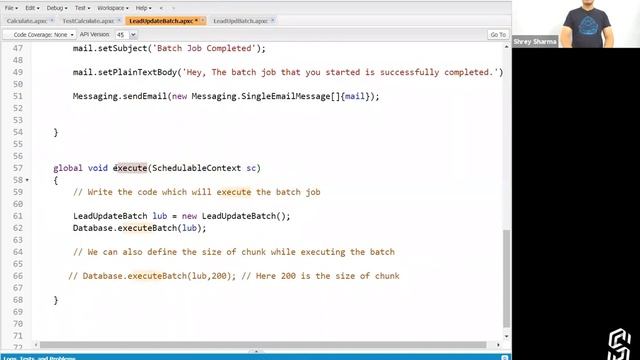Click the presenter webcam video thumbnail
Image resolution: width=640 pixels, height=360 pixels.
coord(576,24)
